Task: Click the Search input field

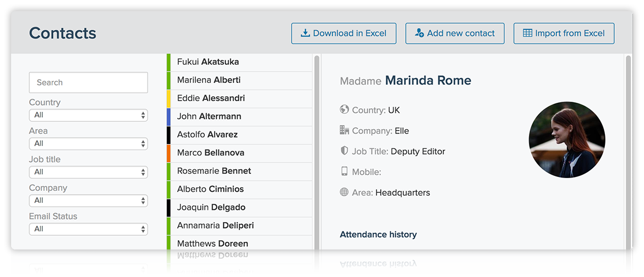Action: 88,82
